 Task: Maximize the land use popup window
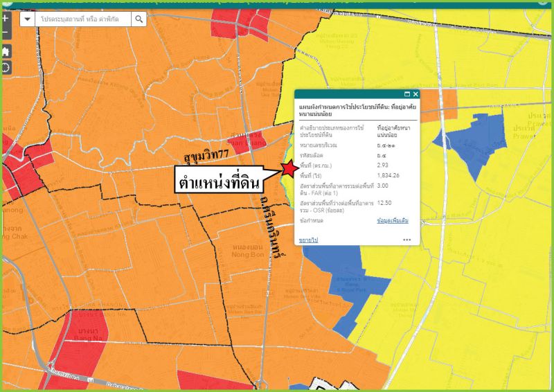(407, 94)
